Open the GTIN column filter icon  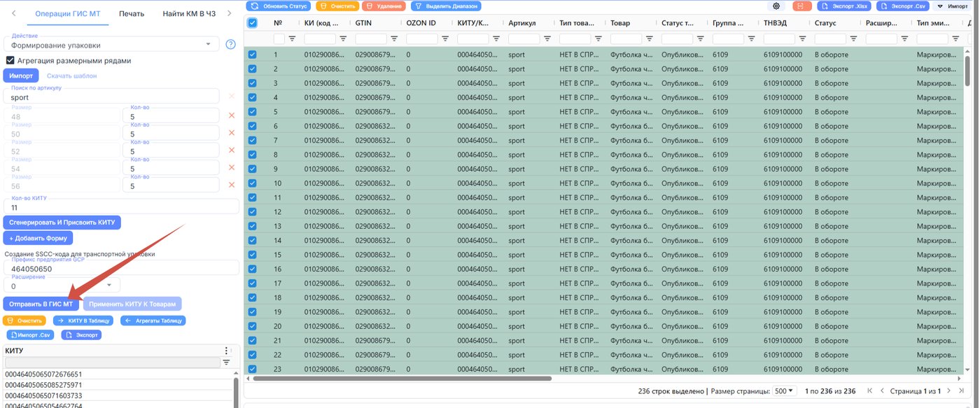coord(394,39)
